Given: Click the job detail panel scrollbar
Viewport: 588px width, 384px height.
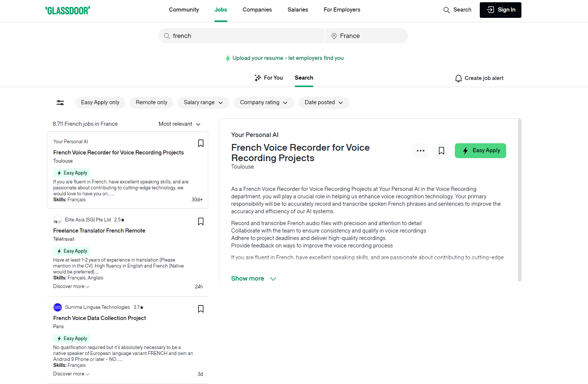Looking at the screenshot, I should (520, 200).
